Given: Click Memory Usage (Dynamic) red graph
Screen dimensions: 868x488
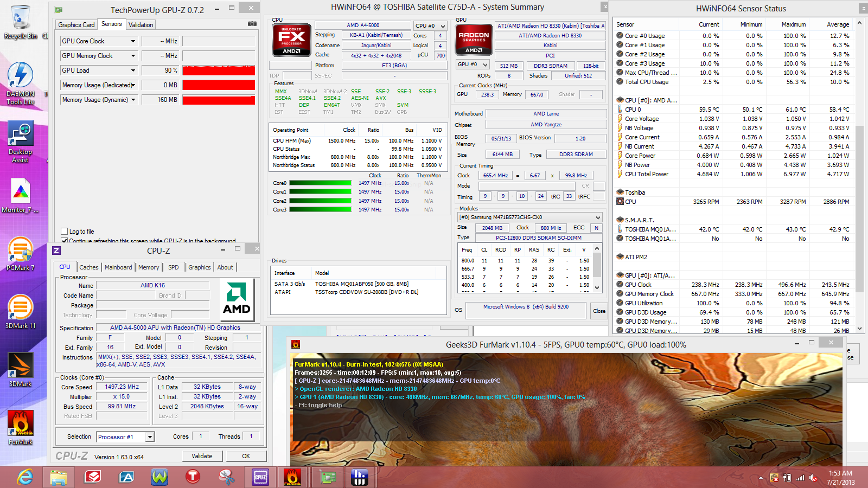Looking at the screenshot, I should [x=219, y=100].
